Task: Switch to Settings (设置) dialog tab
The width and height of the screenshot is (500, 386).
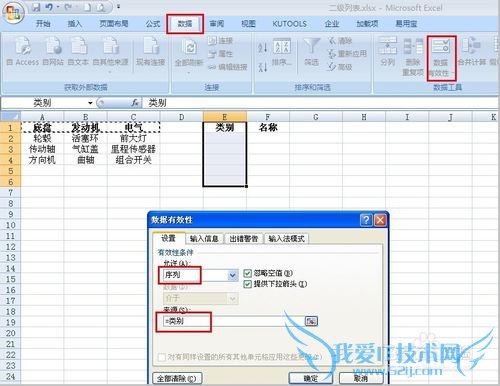Action: click(168, 238)
